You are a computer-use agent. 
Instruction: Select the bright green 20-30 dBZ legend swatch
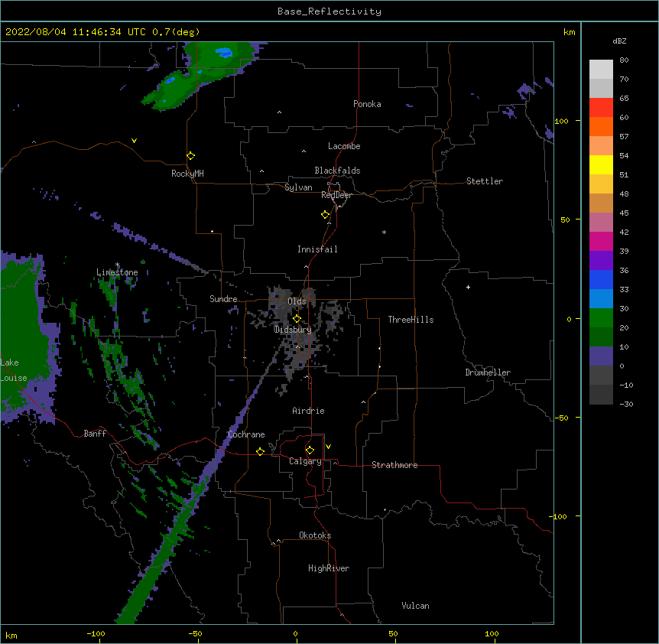601,318
